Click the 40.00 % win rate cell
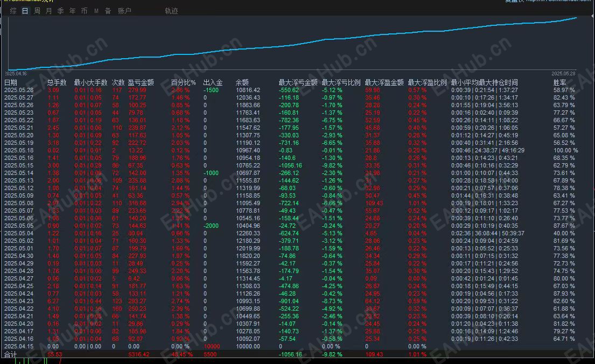This screenshot has width=595, height=364. click(564, 233)
